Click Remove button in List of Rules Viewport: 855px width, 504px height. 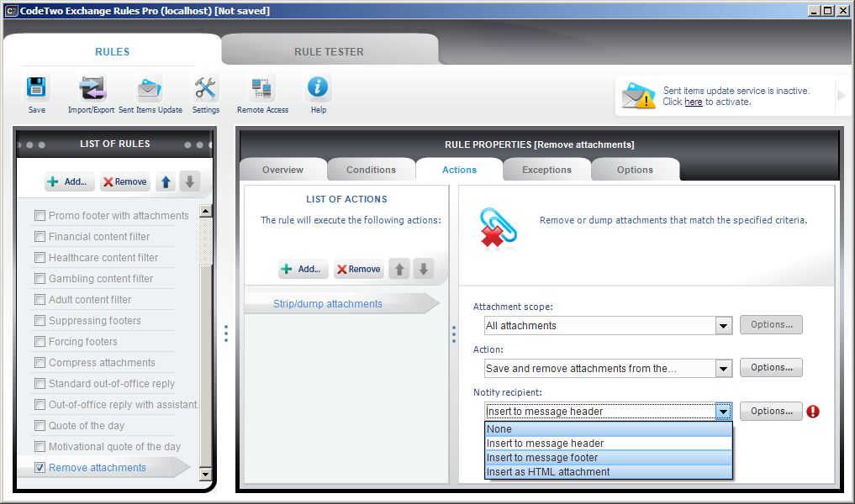coord(125,182)
